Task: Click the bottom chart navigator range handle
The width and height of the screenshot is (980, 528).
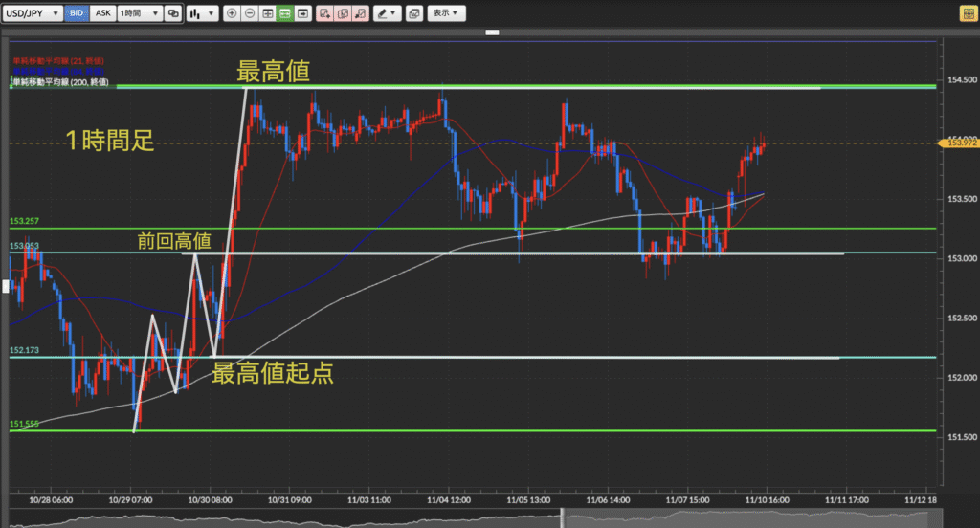Action: point(562,518)
